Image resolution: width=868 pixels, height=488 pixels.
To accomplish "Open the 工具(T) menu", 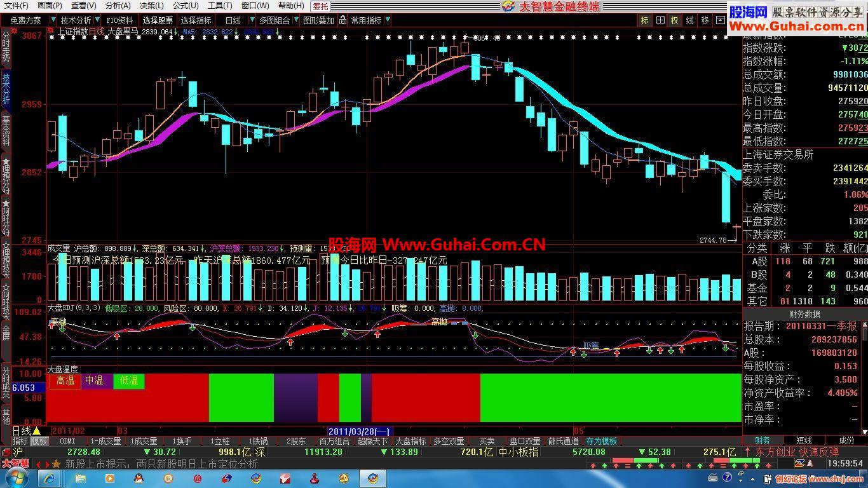I will tap(220, 6).
